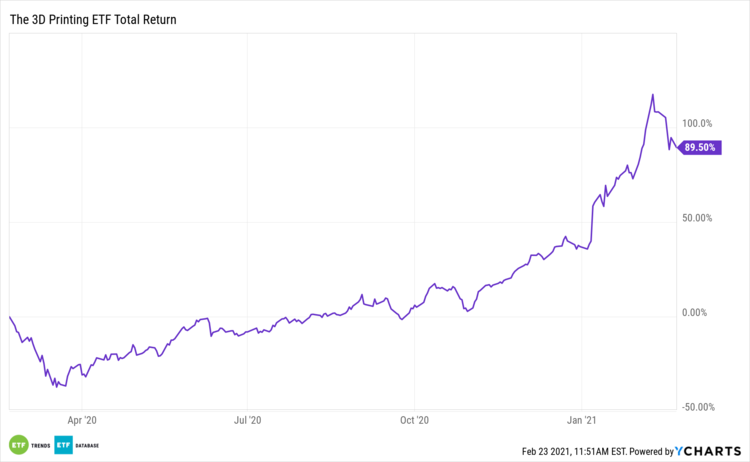Click the "Oct '20" x-axis label
The height and width of the screenshot is (462, 750).
[413, 420]
